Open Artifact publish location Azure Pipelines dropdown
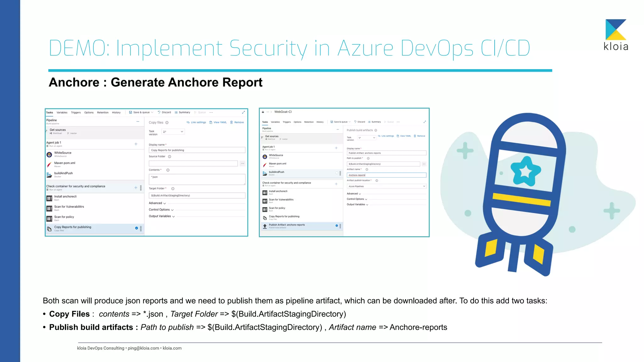Viewport: 644px width, 362px height. pyautogui.click(x=386, y=186)
